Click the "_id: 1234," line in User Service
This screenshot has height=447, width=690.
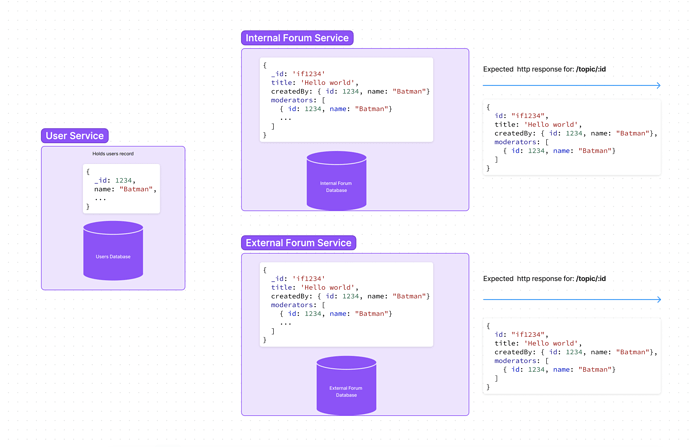115,180
